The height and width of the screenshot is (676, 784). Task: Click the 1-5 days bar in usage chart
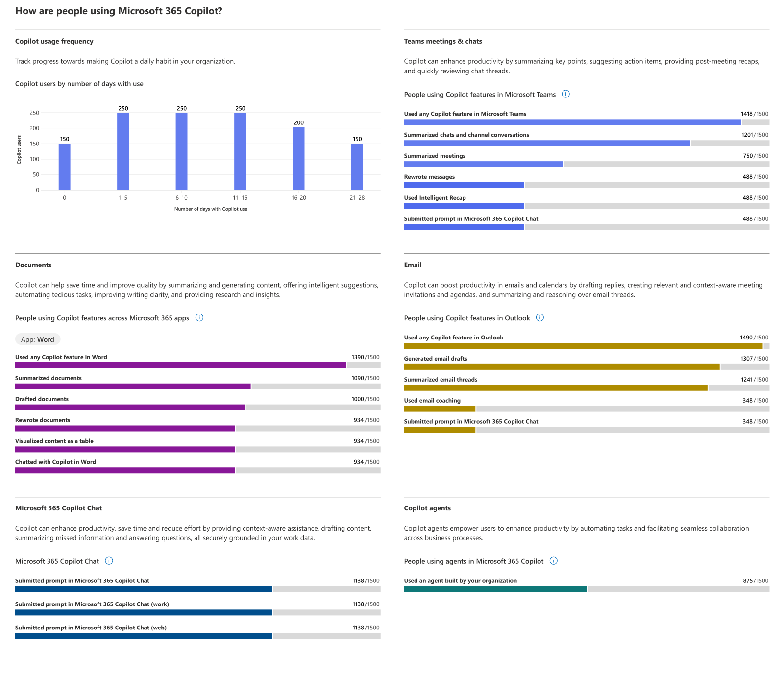(x=123, y=151)
